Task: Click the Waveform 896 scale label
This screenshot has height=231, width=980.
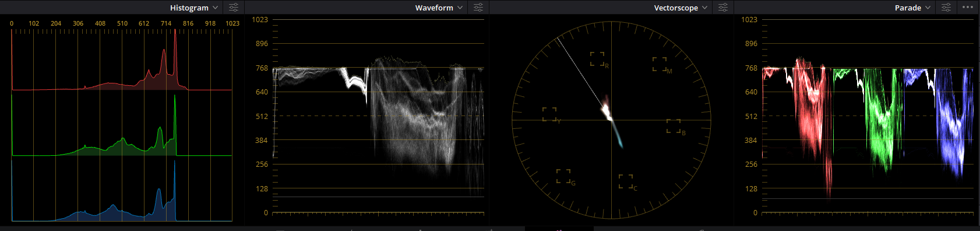Action: 262,44
